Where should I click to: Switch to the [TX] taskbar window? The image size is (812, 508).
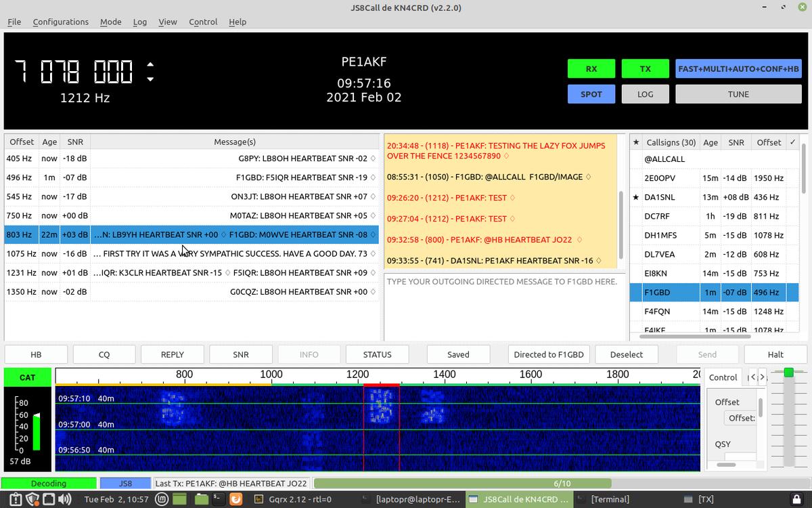[x=706, y=499]
